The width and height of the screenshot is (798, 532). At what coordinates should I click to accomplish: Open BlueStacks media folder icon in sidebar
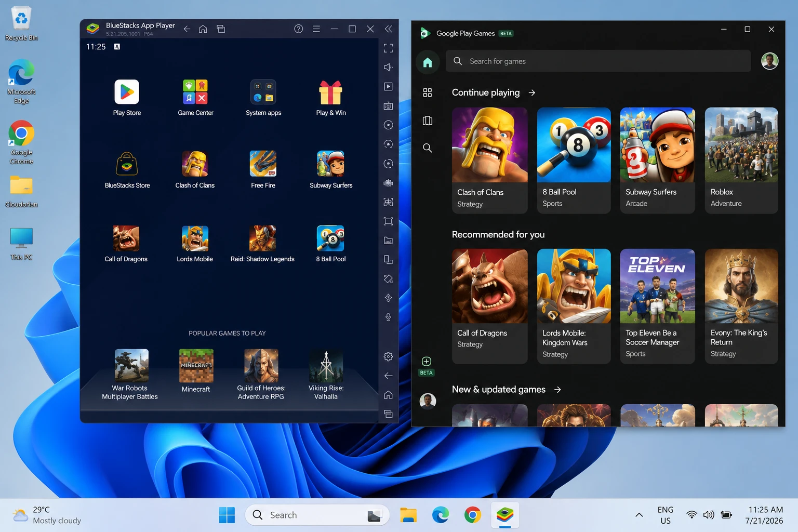tap(388, 241)
